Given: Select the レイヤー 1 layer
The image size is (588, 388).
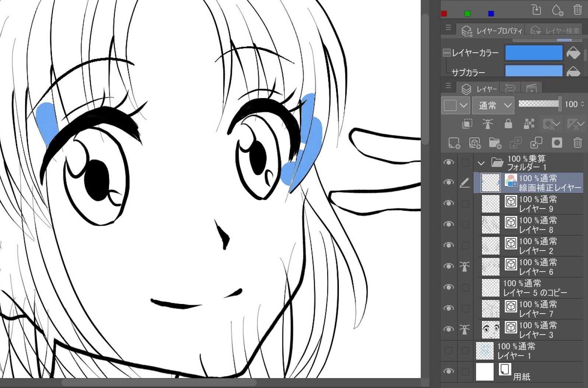Looking at the screenshot, I should [x=528, y=351].
